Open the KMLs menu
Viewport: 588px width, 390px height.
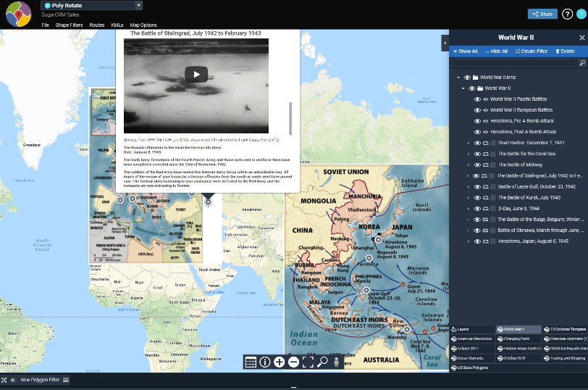117,25
